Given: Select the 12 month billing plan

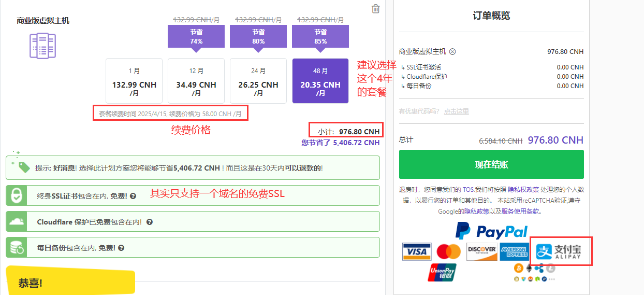Looking at the screenshot, I should 196,81.
